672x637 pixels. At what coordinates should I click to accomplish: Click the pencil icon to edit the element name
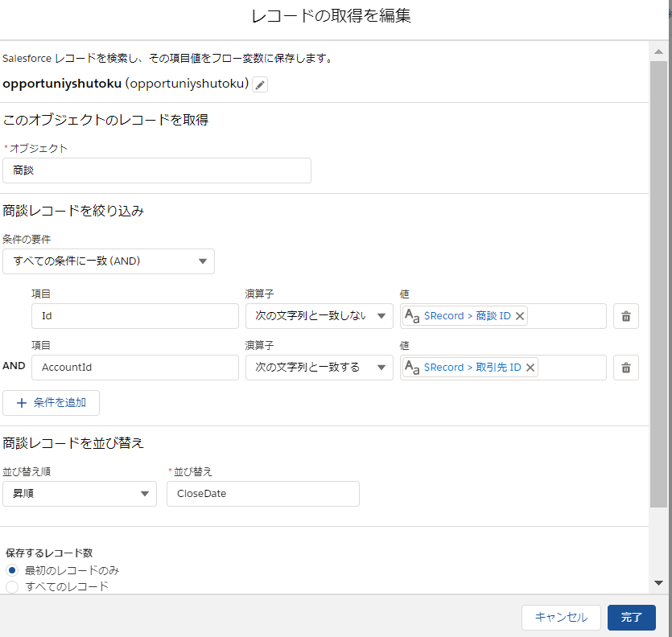(259, 84)
